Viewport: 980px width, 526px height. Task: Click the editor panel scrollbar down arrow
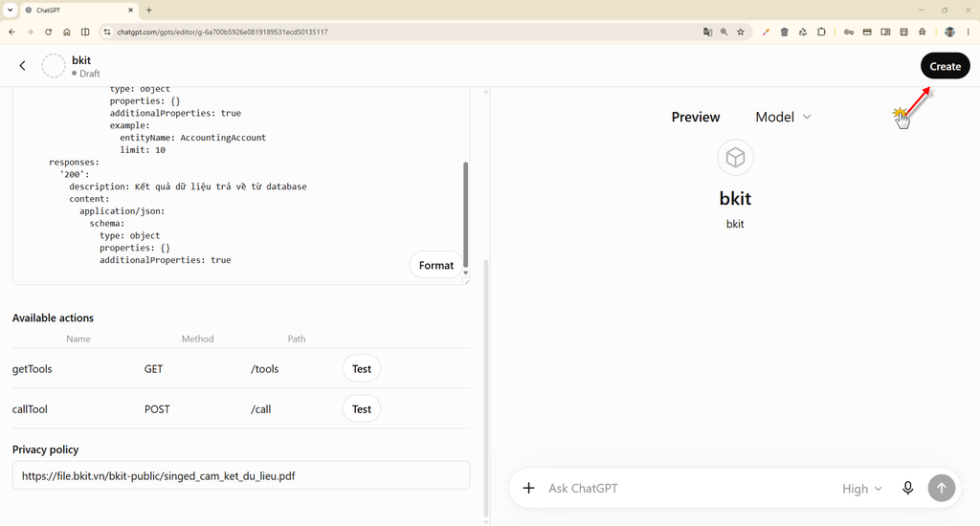485,521
